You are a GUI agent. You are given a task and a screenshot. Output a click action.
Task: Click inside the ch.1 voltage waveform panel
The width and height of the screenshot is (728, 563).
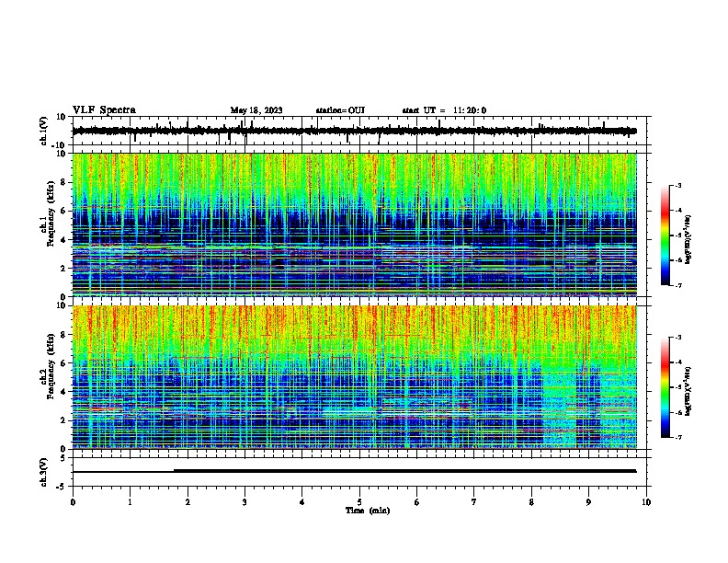361,131
